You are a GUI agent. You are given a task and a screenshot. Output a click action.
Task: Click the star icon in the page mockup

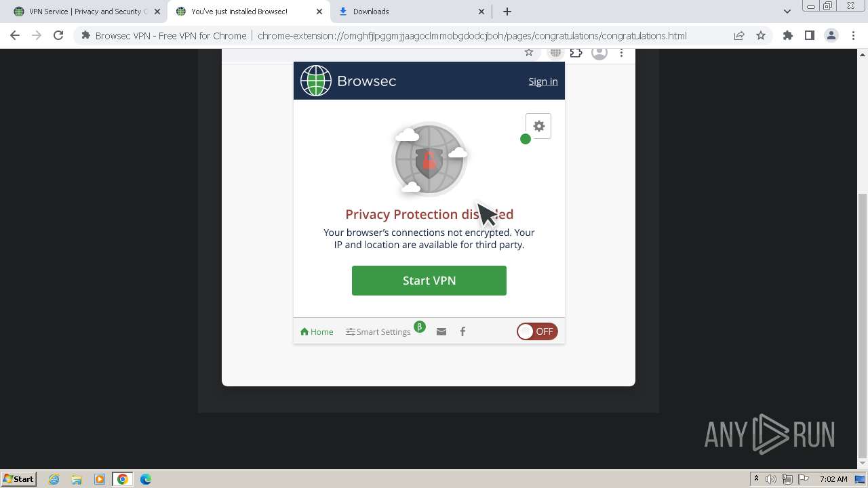click(x=529, y=53)
